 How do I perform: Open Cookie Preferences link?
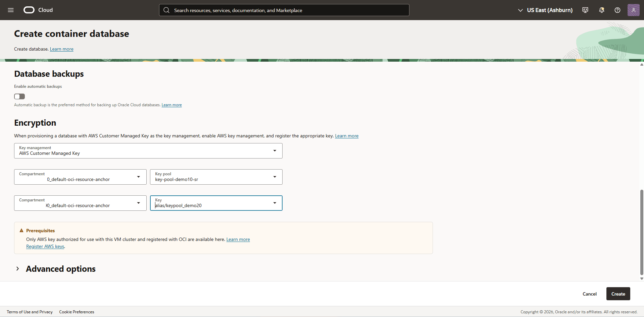[x=77, y=312]
